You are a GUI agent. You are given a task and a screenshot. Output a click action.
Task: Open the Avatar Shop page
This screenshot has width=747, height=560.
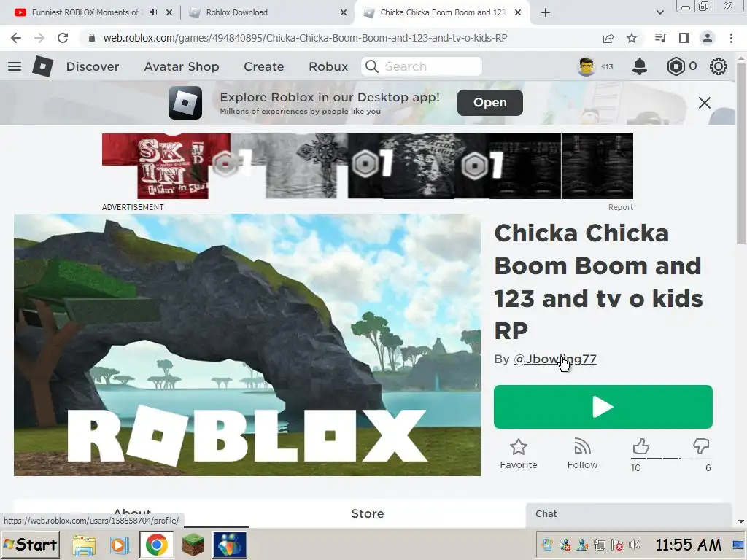(182, 66)
